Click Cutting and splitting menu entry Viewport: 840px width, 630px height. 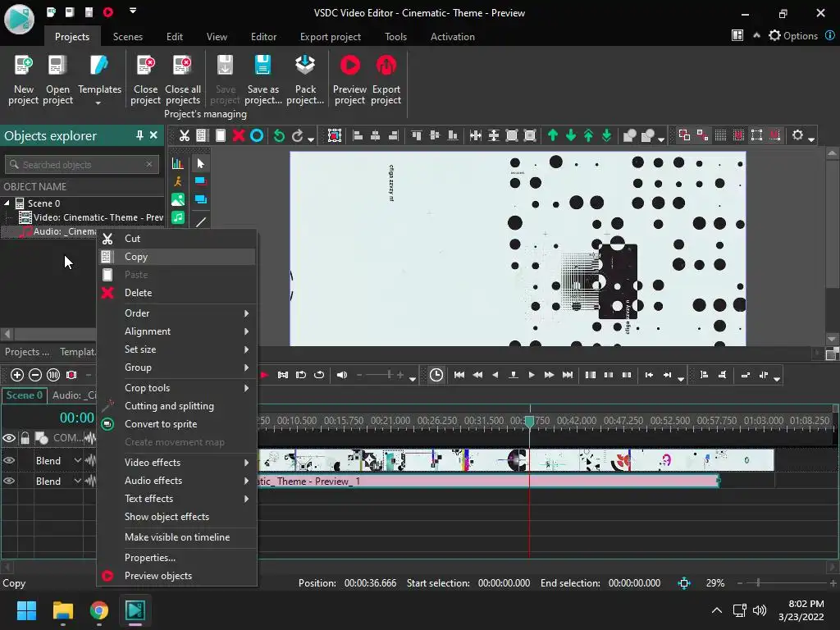(177, 405)
